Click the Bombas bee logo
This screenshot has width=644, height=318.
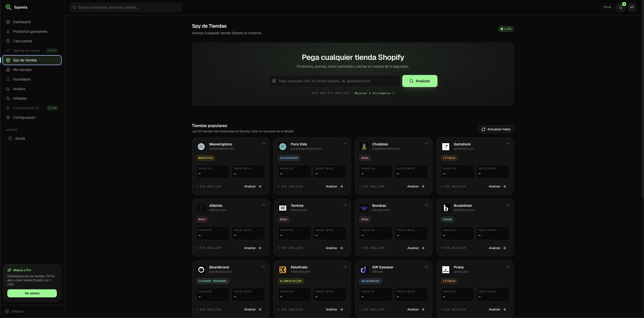[364, 208]
